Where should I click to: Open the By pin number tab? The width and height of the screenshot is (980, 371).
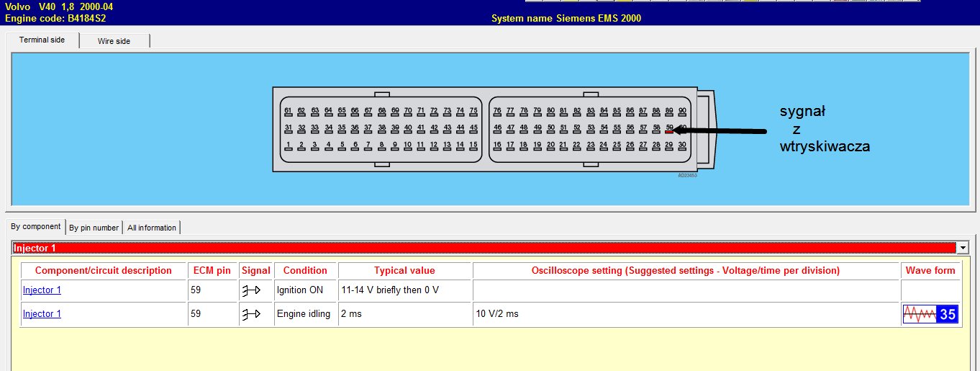tap(94, 228)
